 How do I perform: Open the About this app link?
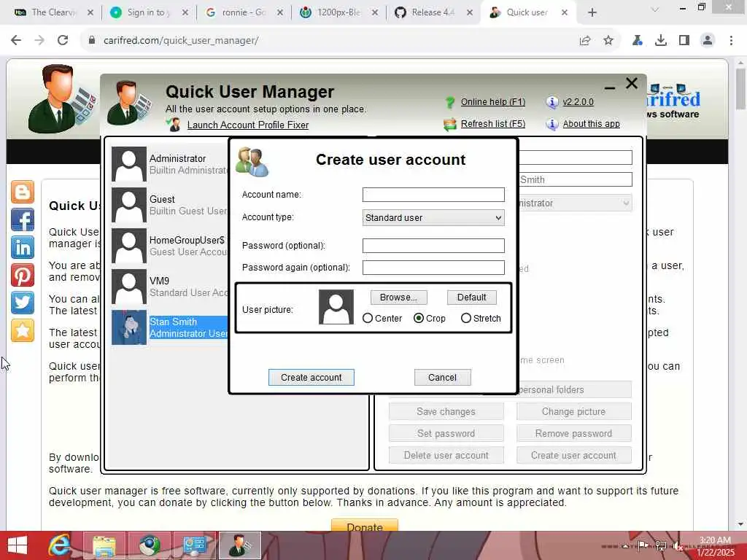click(591, 124)
